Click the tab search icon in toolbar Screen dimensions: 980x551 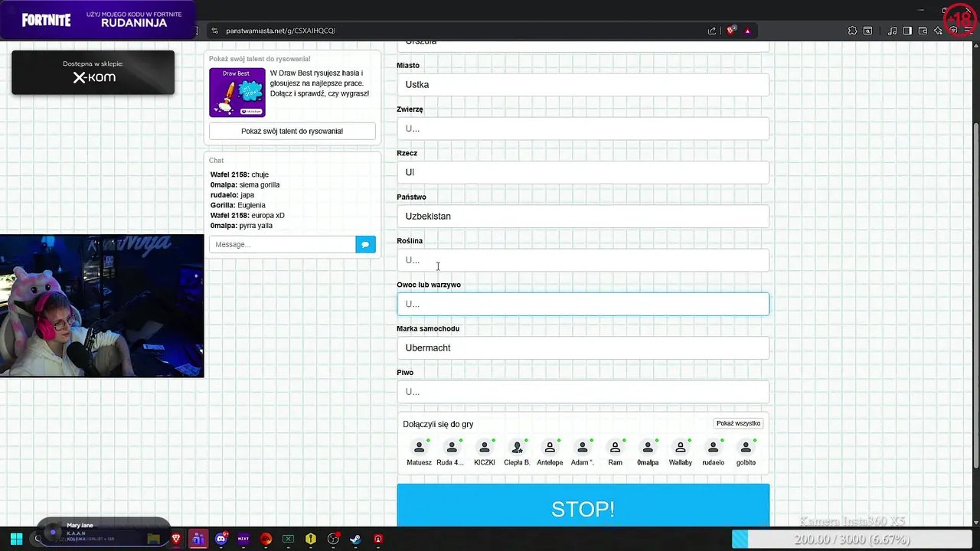[867, 31]
